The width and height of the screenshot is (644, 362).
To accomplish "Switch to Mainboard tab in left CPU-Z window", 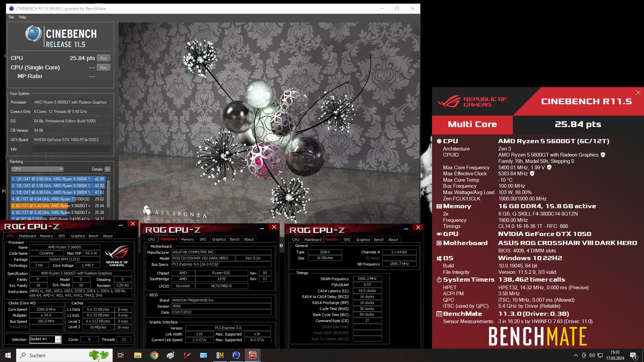I will [28, 236].
